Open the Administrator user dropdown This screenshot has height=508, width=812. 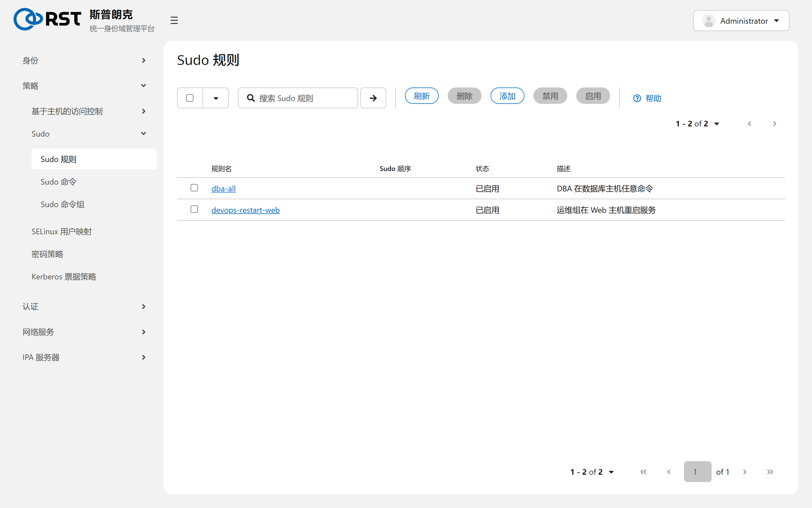(x=741, y=21)
